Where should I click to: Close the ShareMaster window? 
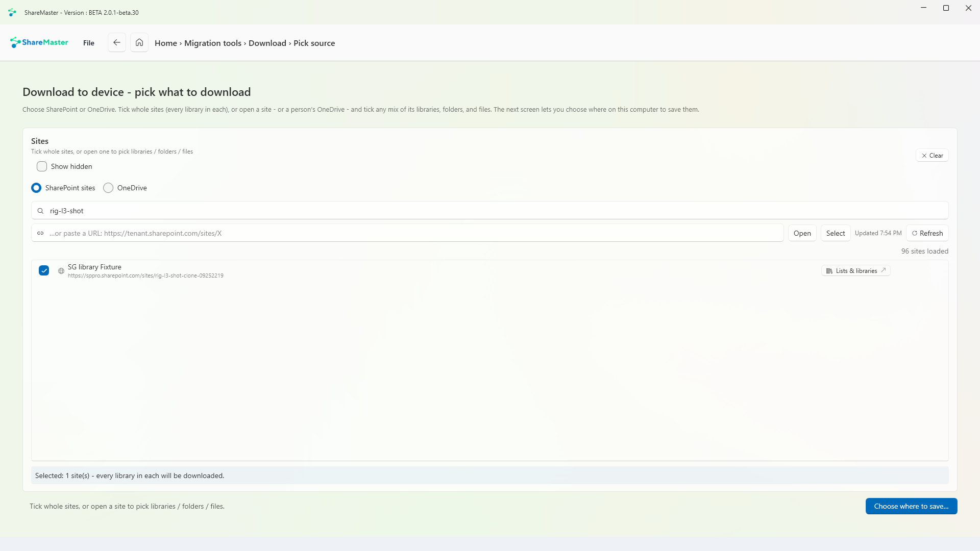pyautogui.click(x=968, y=8)
